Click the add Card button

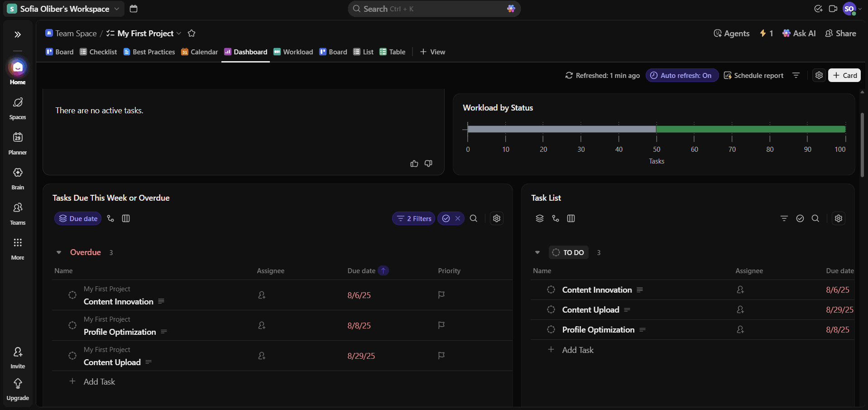click(x=844, y=76)
